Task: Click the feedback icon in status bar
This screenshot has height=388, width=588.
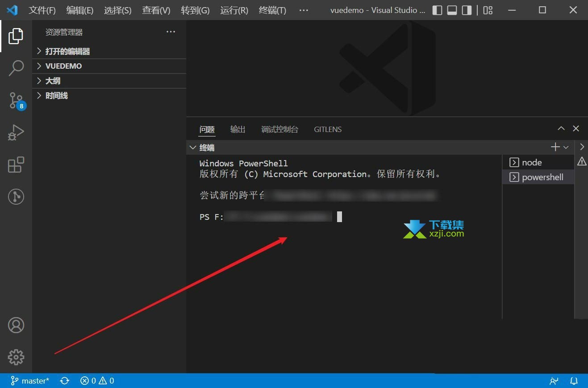Action: pyautogui.click(x=554, y=381)
